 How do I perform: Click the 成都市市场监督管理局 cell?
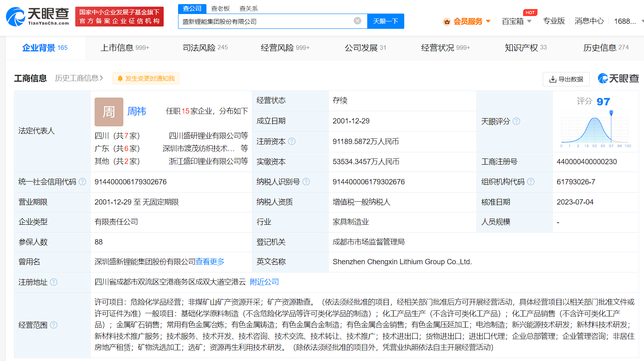click(368, 242)
